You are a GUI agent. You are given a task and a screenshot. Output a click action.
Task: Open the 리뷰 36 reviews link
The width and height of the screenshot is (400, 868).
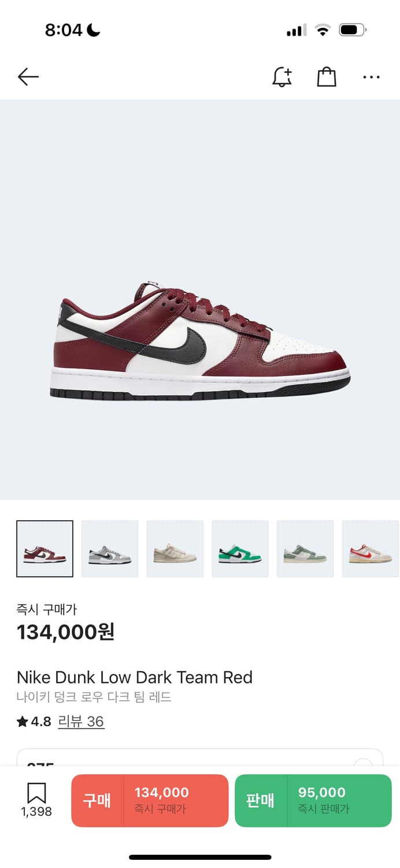click(x=81, y=722)
